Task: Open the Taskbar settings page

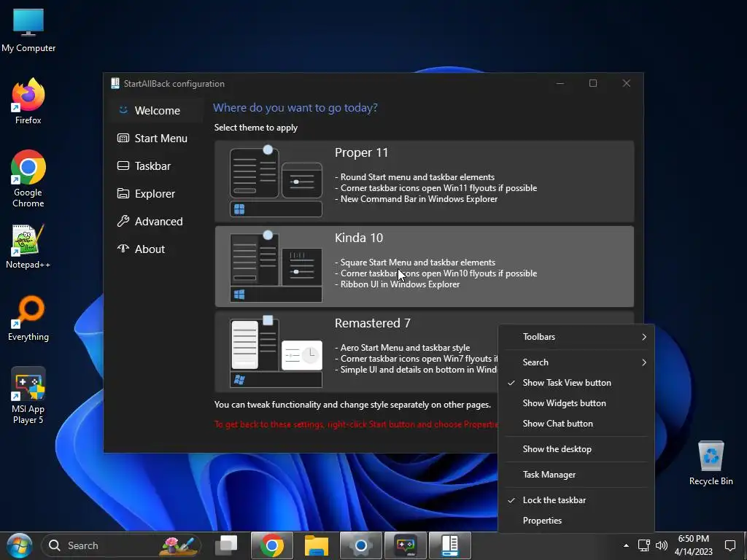Action: 156,166
